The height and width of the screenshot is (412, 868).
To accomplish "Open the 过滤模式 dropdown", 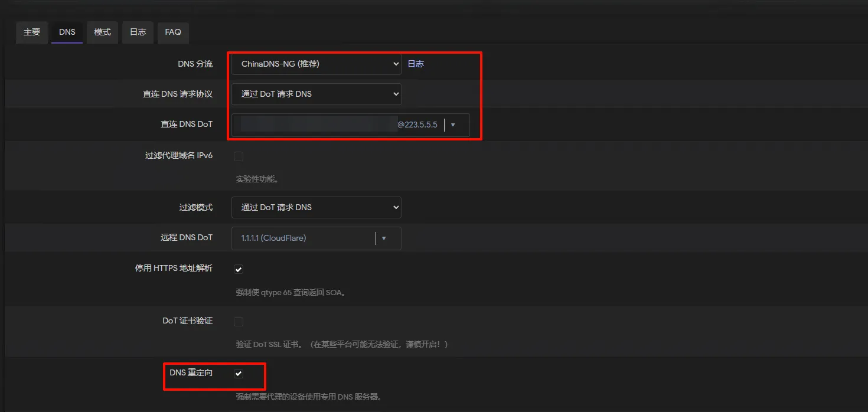I will (x=316, y=207).
